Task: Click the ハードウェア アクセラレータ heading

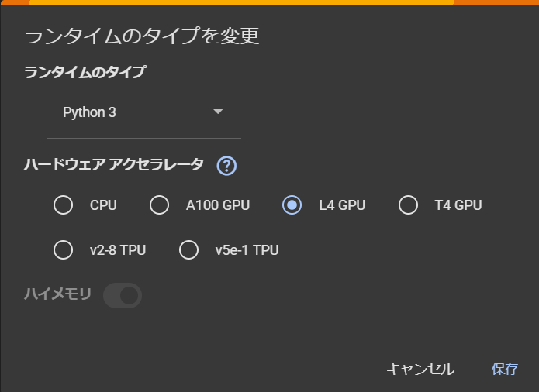Action: (x=114, y=164)
